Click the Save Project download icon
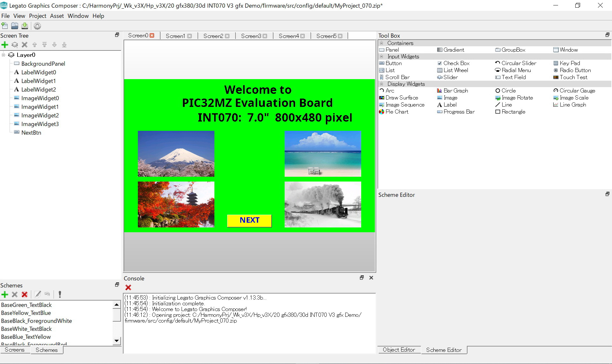 pos(25,26)
